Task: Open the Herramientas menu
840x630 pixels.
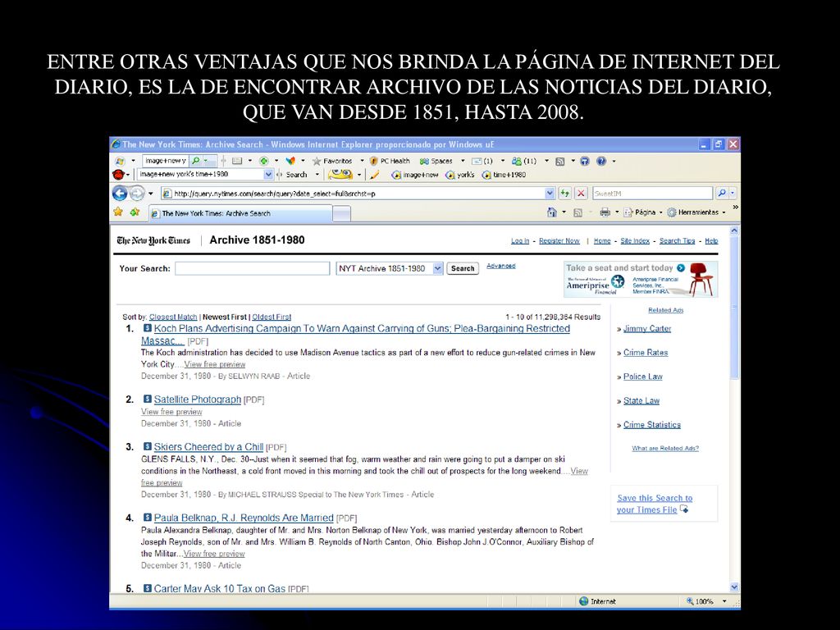Action: coord(696,212)
